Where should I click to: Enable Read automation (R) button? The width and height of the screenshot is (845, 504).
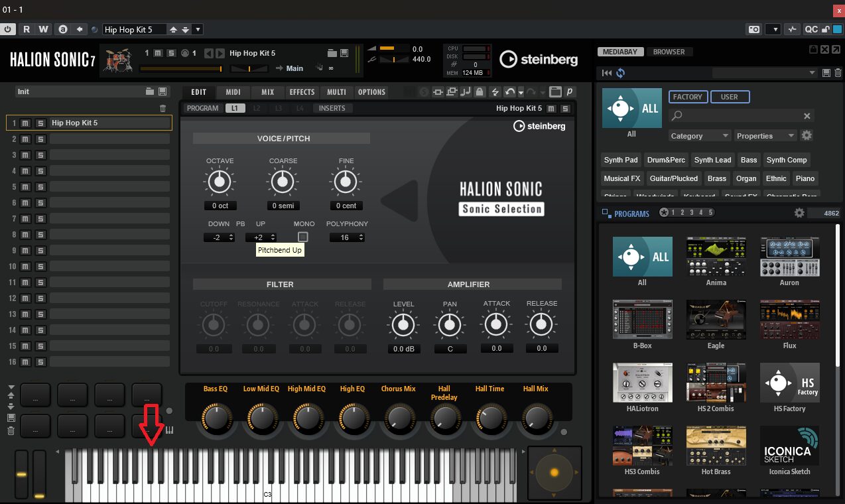(27, 29)
